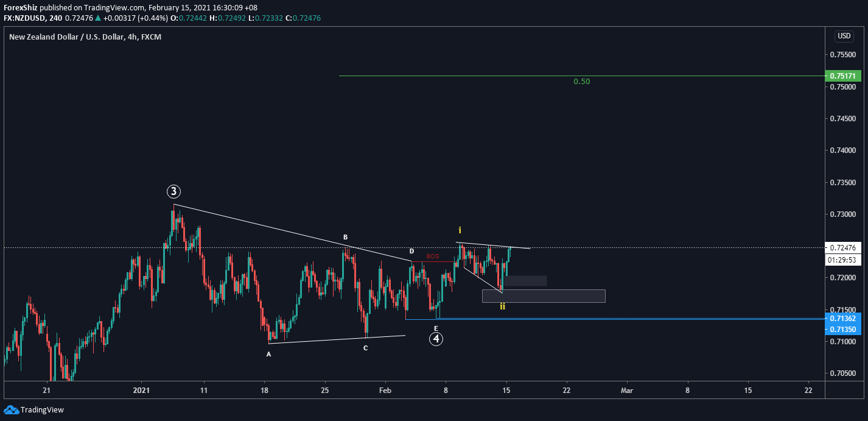Click the wave B label

(345, 237)
